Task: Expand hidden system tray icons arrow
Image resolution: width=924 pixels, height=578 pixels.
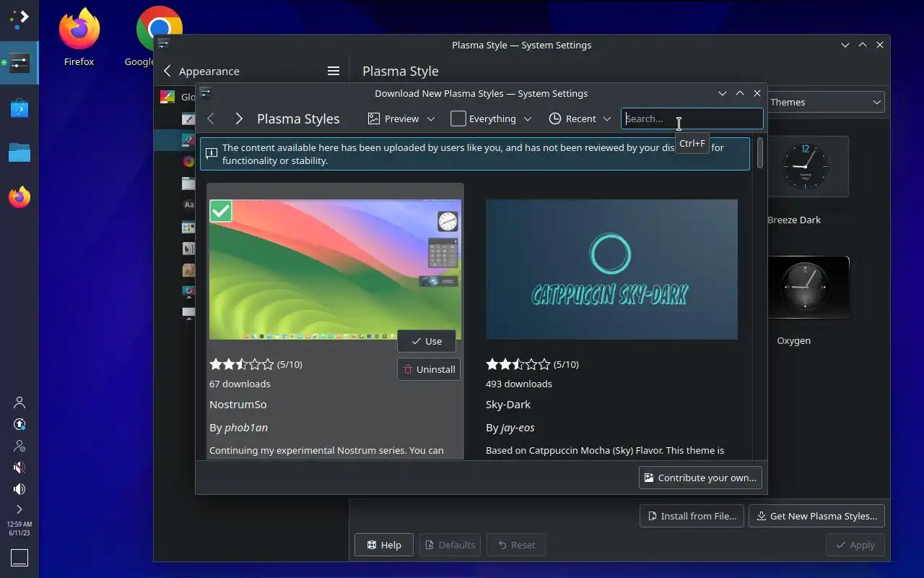Action: click(19, 509)
